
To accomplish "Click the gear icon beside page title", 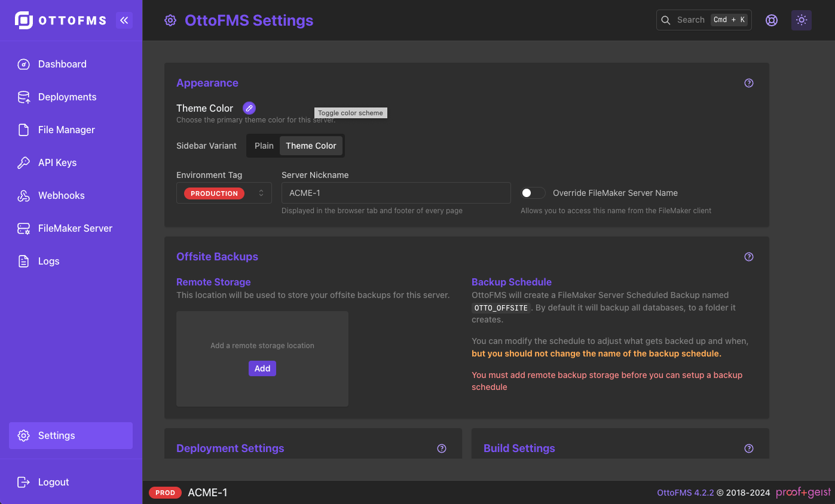I will click(x=170, y=21).
